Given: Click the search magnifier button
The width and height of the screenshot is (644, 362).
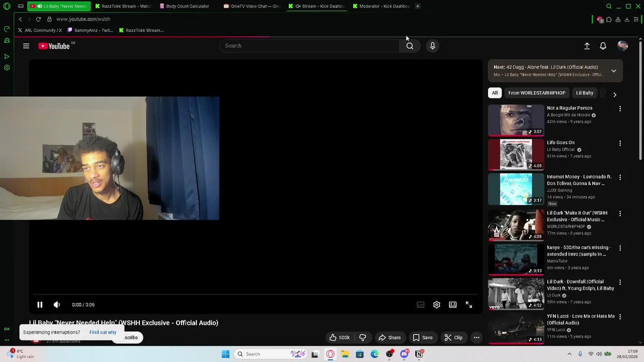Looking at the screenshot, I should click(410, 46).
